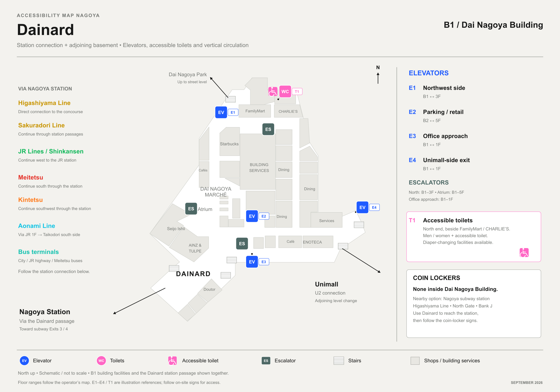The width and height of the screenshot is (560, 392).
Task: Click the ES escalator icon left of Café
Action: click(242, 244)
